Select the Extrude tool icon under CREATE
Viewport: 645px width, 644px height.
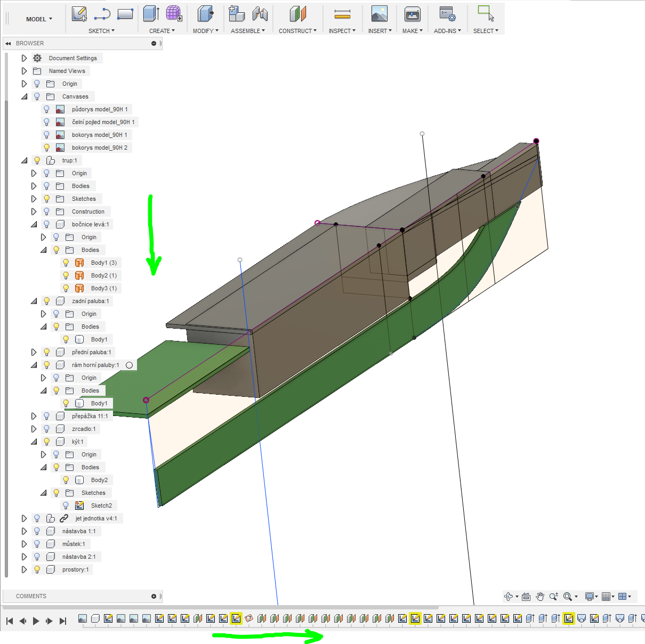(x=151, y=14)
